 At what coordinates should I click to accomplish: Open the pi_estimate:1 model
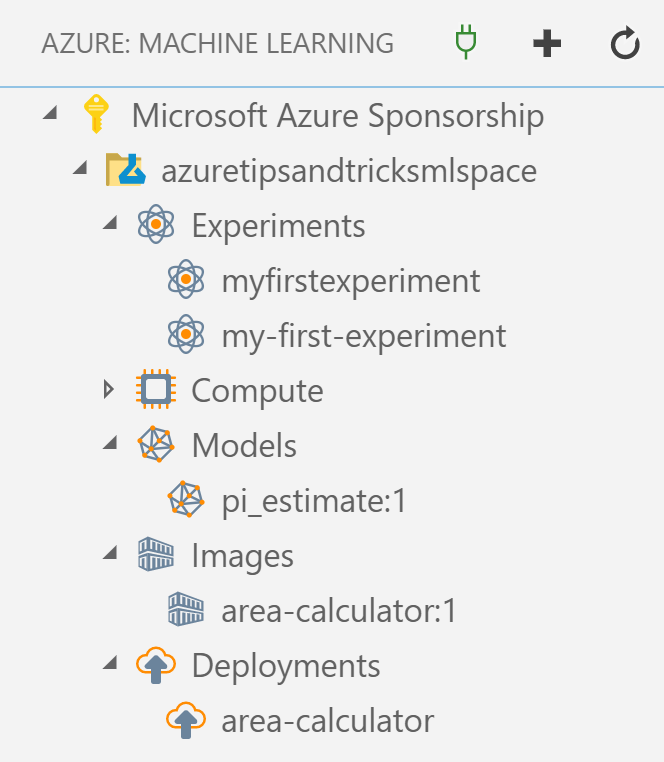(x=314, y=501)
